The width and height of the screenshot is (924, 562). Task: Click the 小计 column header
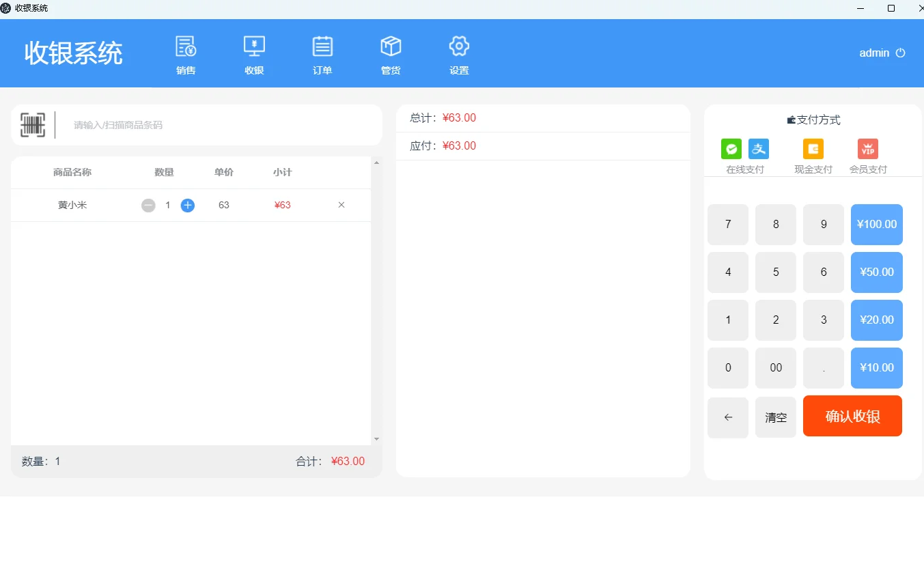click(x=282, y=173)
